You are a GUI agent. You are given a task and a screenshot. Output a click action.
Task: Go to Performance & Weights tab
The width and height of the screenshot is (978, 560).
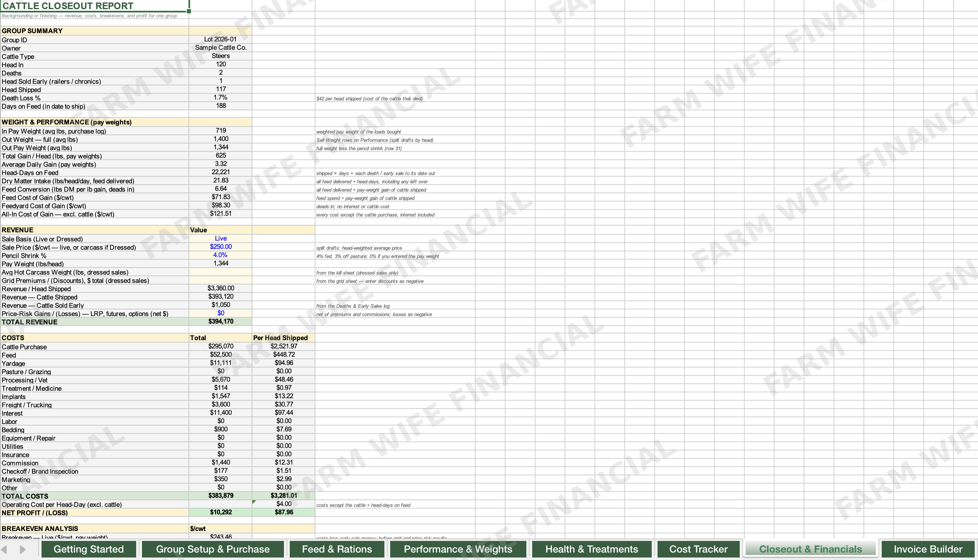click(458, 549)
